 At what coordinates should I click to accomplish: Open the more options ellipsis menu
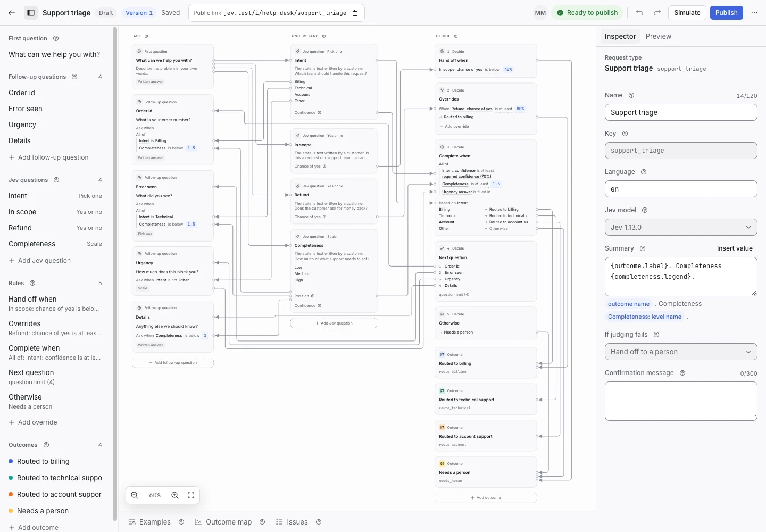click(754, 13)
